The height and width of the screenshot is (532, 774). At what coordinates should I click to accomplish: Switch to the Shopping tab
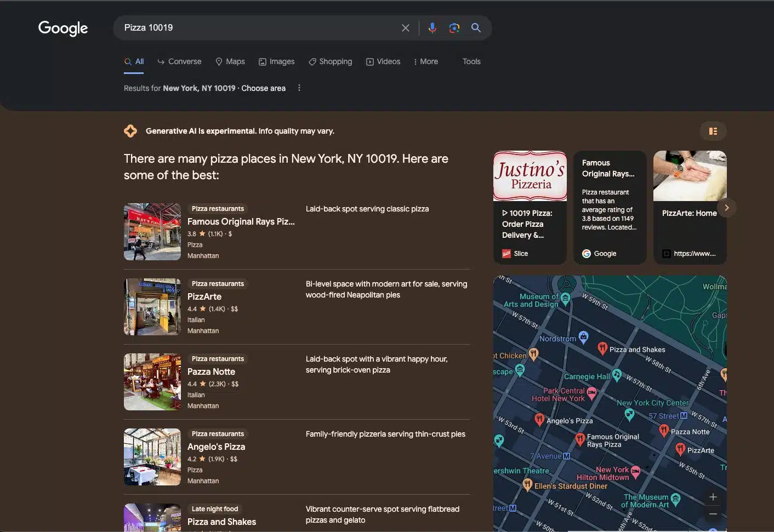[x=331, y=61]
